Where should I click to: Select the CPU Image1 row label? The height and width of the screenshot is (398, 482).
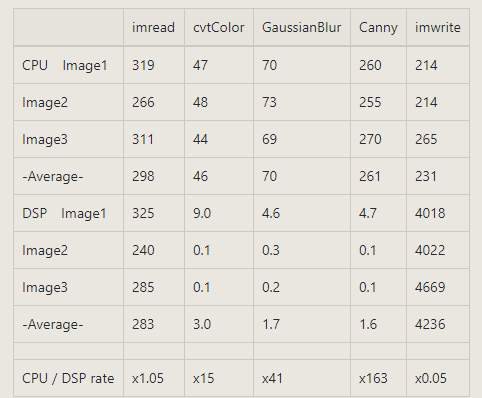pyautogui.click(x=65, y=65)
